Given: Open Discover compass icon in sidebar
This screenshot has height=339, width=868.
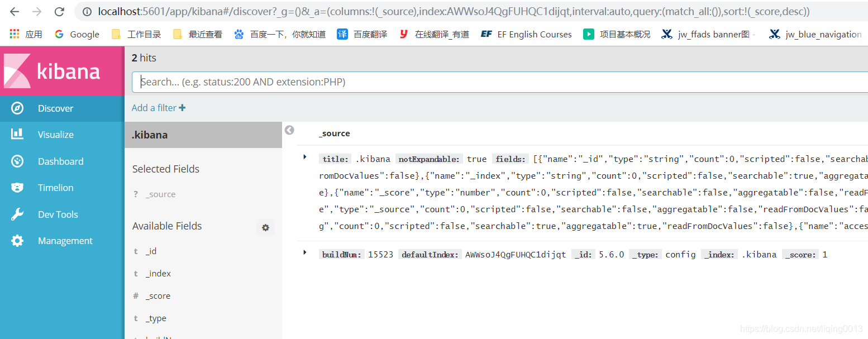Looking at the screenshot, I should point(17,108).
